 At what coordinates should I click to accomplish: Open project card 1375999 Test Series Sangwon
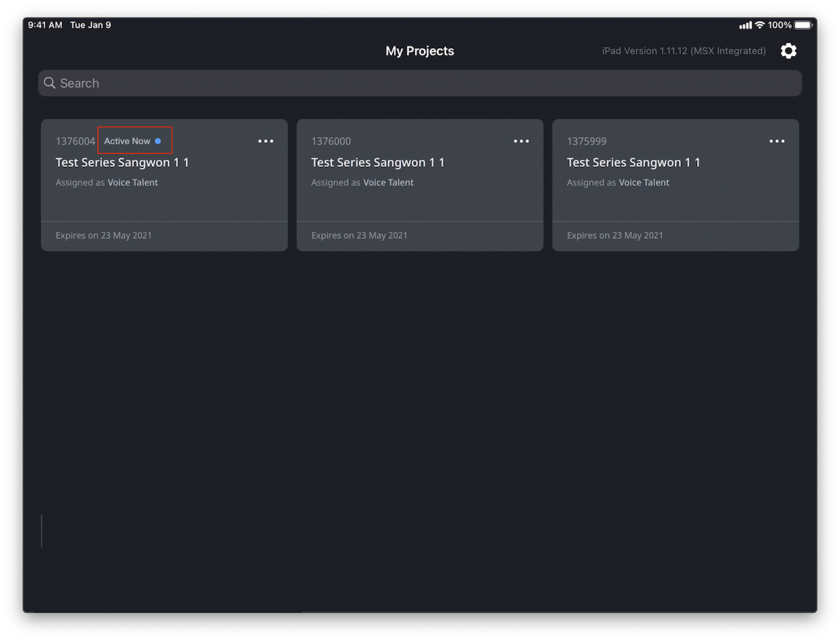pyautogui.click(x=676, y=185)
